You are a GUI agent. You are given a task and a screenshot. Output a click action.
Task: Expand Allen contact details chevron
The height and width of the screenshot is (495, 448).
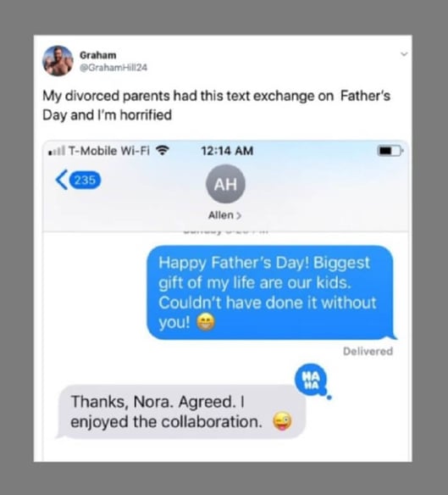point(239,215)
